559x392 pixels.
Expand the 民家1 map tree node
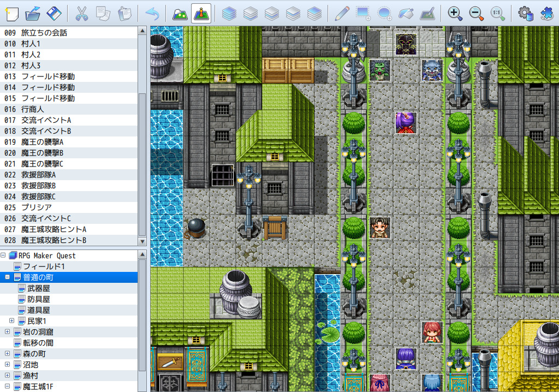[x=12, y=321]
